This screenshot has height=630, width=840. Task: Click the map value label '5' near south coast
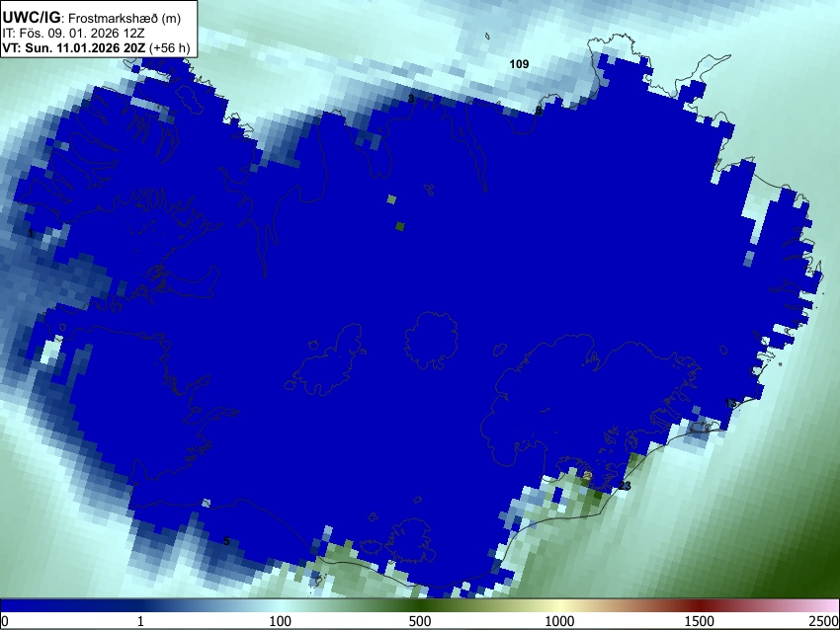(226, 541)
